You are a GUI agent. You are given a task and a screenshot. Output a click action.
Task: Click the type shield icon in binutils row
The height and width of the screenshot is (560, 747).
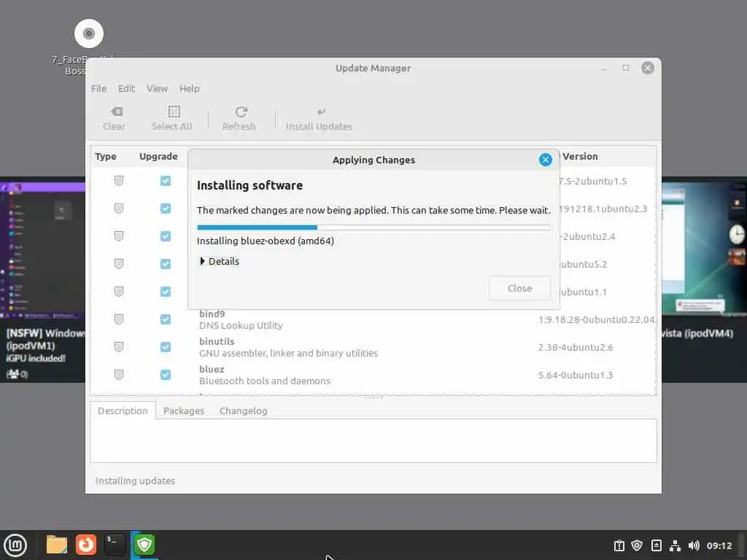pyautogui.click(x=119, y=346)
